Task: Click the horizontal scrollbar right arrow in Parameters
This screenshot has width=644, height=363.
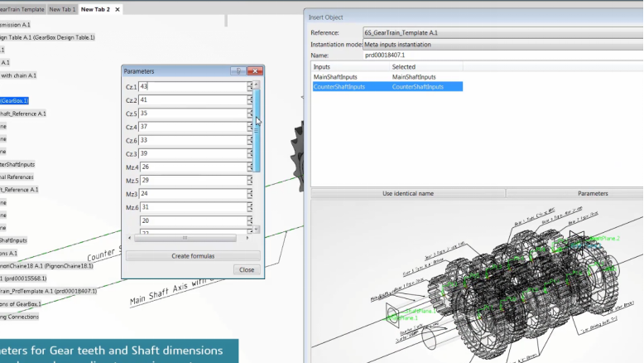Action: (248, 238)
